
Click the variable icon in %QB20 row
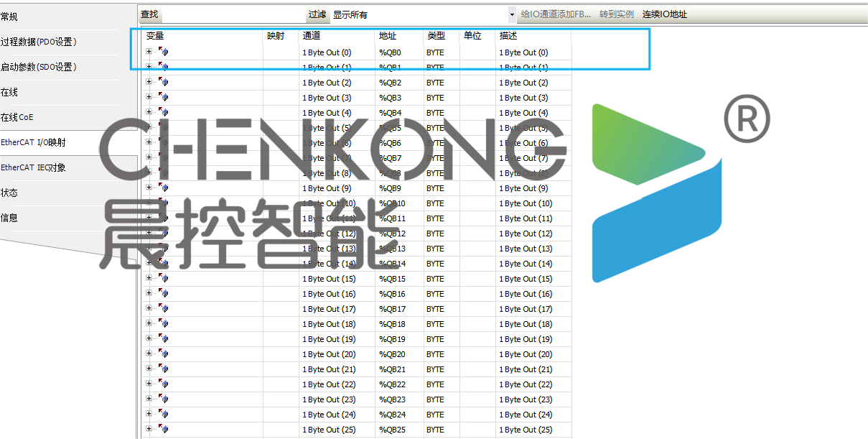pyautogui.click(x=163, y=353)
